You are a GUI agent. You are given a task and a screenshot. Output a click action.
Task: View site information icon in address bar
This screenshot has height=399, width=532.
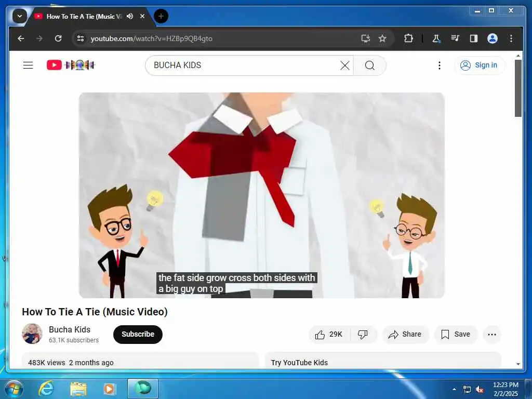tap(81, 38)
